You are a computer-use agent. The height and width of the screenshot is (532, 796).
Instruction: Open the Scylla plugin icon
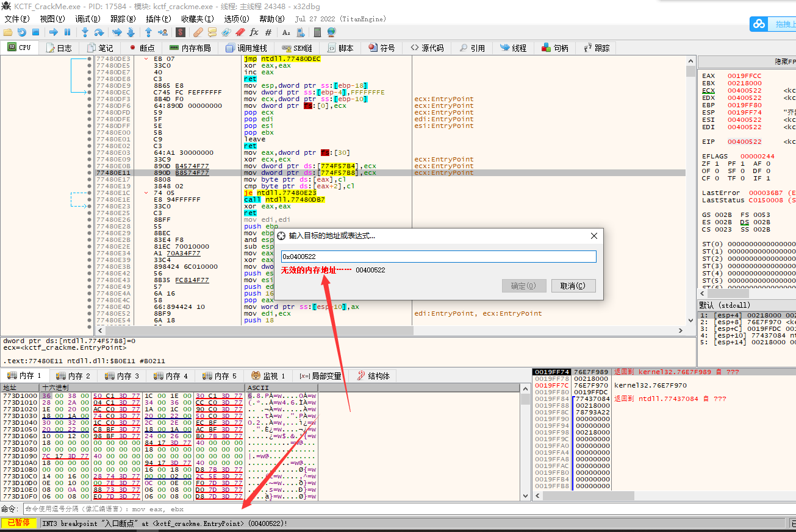tap(181, 32)
